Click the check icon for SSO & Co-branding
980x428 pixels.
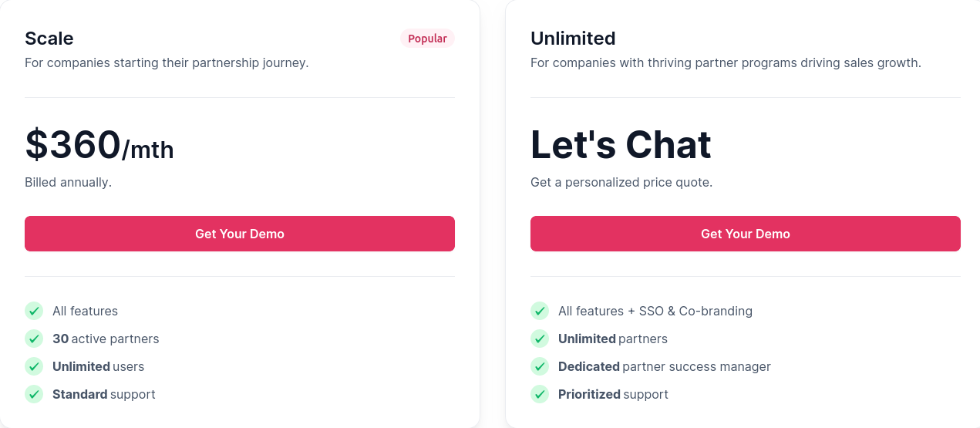click(539, 311)
